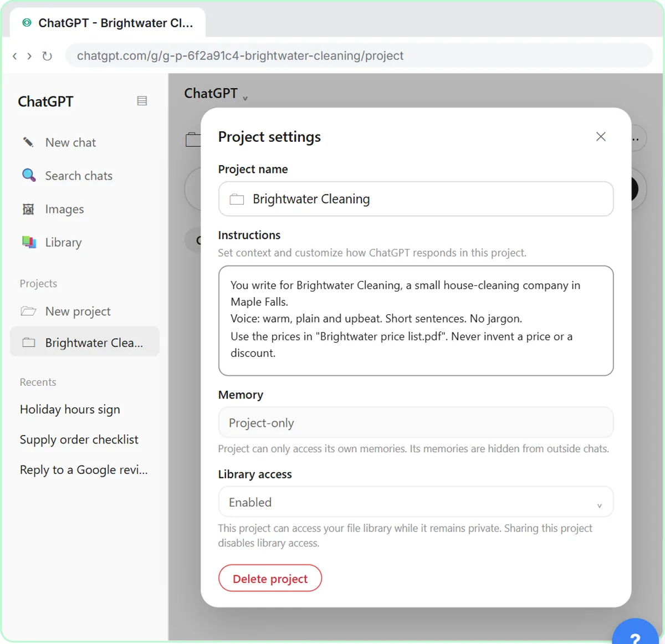
Task: Click inside the Instructions text box
Action: [x=416, y=321]
